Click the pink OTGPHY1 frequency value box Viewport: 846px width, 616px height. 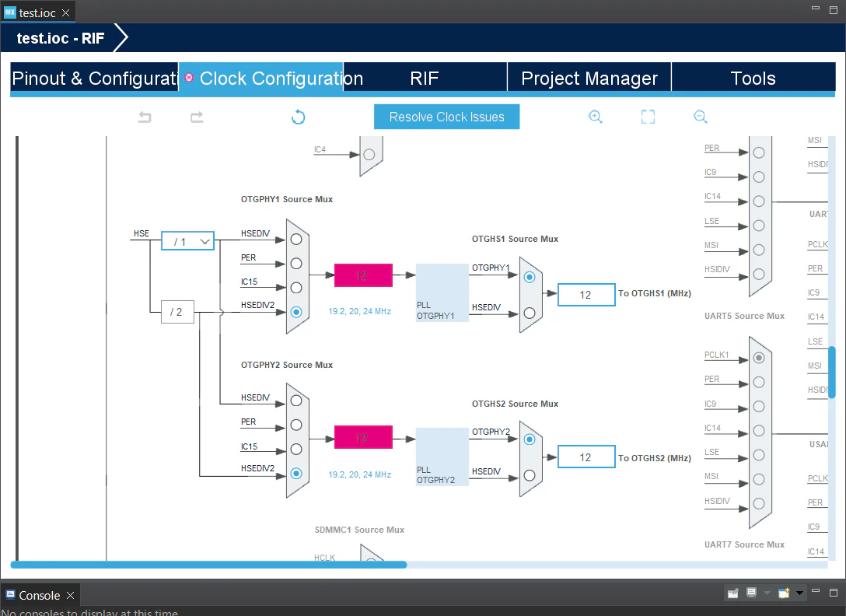click(x=363, y=275)
